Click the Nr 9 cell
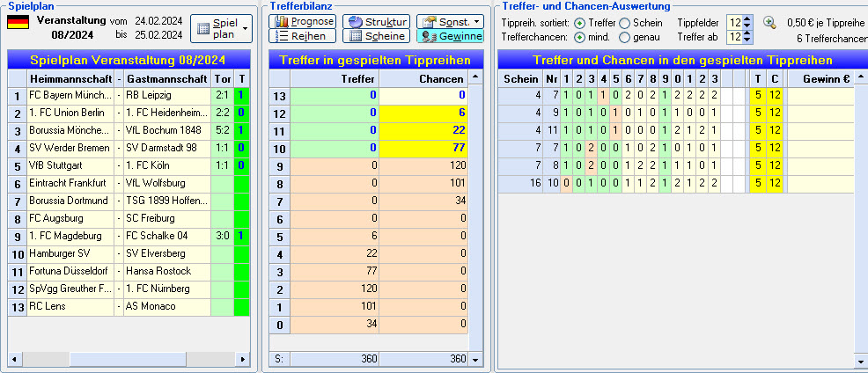 pyautogui.click(x=551, y=113)
